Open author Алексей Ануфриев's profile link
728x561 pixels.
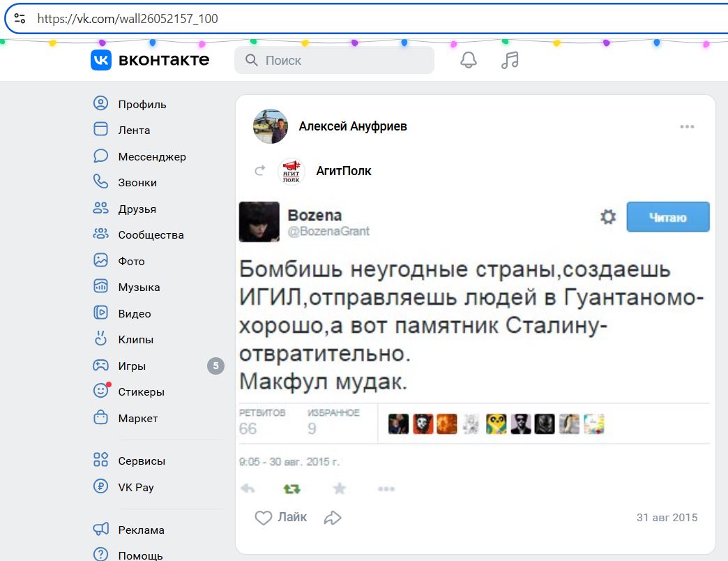click(x=353, y=126)
